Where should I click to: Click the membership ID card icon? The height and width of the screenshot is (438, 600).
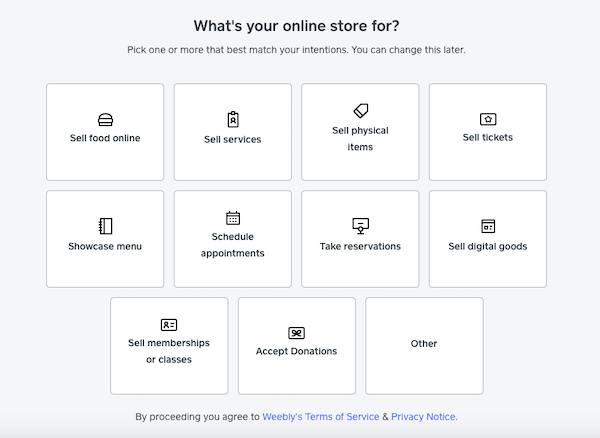coord(169,325)
